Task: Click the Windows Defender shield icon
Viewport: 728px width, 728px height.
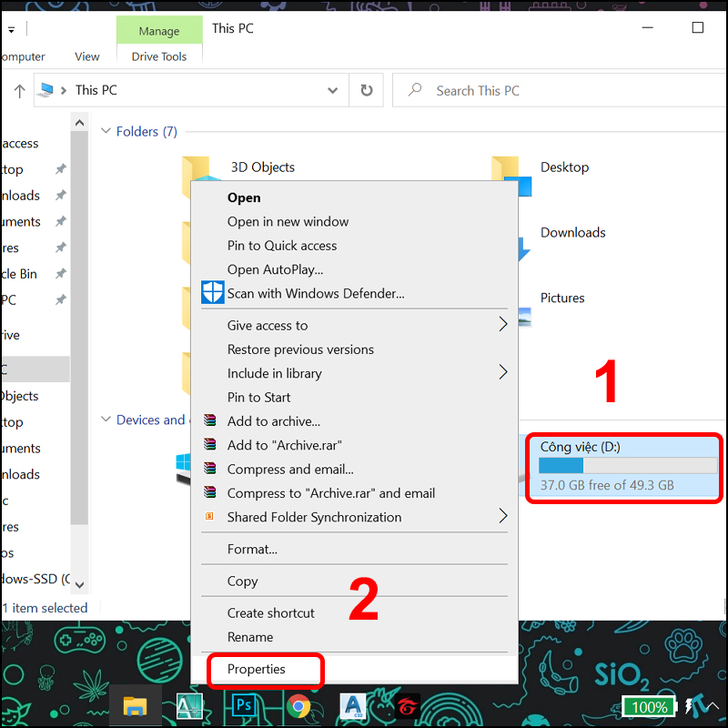Action: [213, 292]
